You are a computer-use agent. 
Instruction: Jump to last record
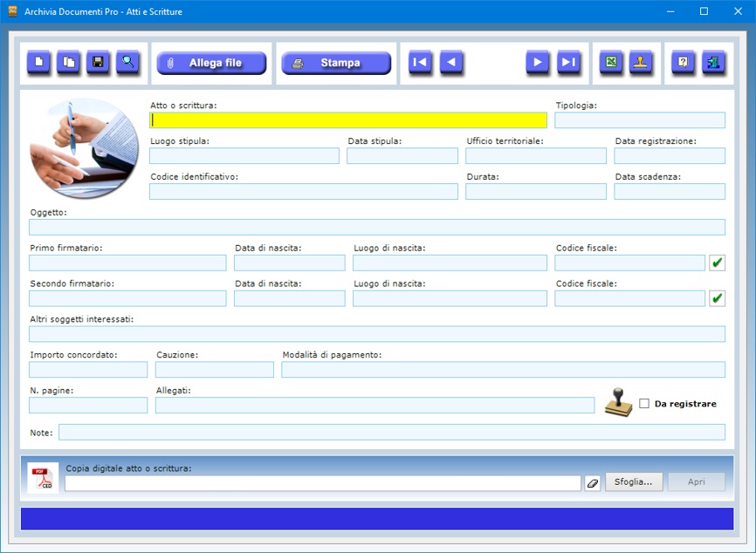568,62
